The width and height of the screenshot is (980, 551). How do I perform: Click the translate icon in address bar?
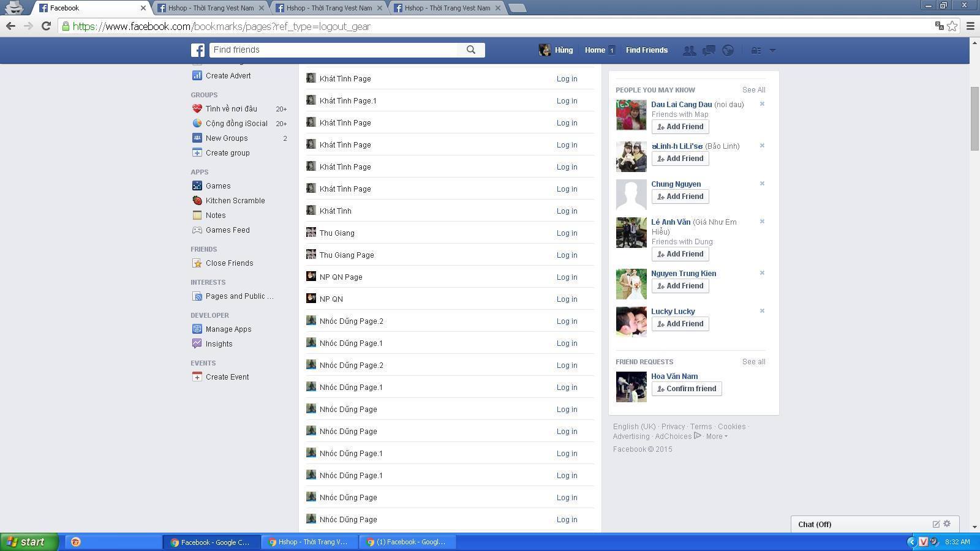click(939, 26)
